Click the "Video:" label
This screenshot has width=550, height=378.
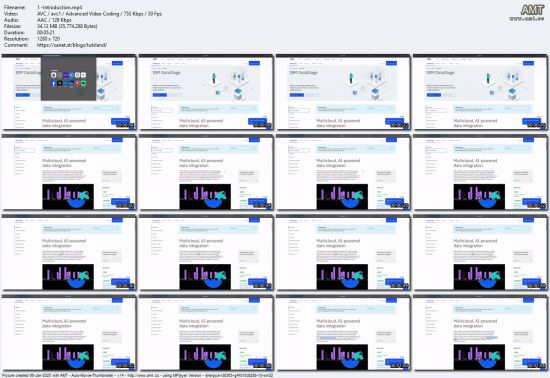10,13
